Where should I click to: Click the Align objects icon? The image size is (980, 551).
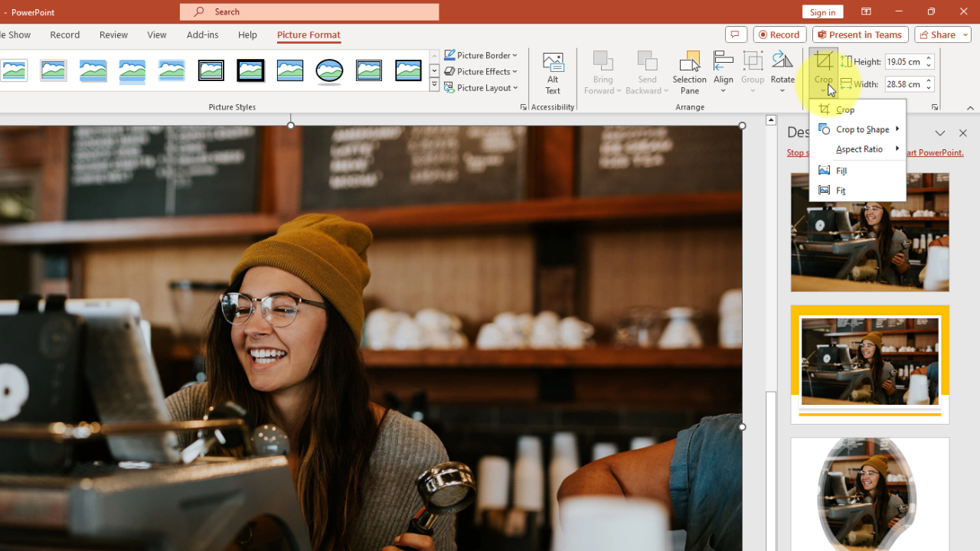pyautogui.click(x=724, y=73)
